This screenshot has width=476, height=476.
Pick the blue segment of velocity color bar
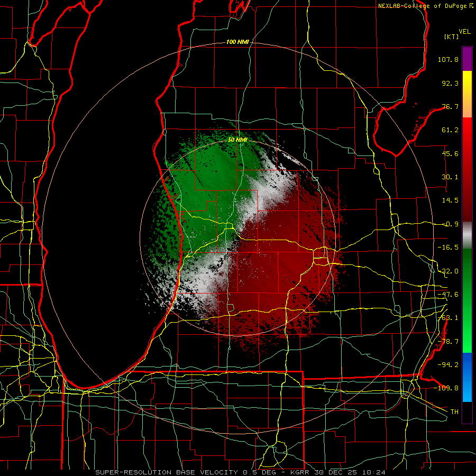click(467, 377)
